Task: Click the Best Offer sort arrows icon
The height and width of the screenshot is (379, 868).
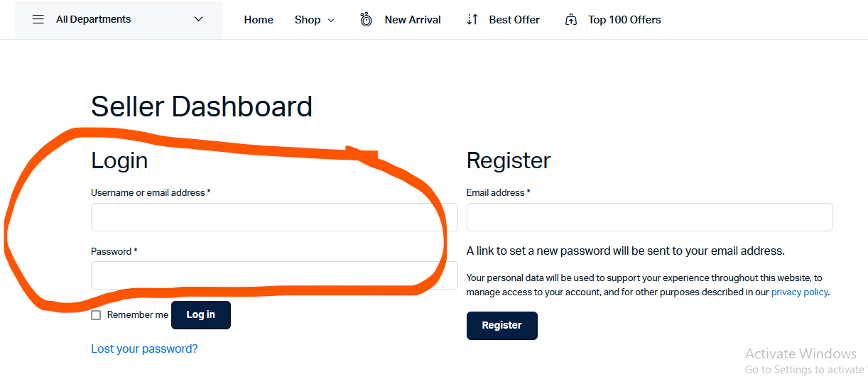Action: point(472,20)
